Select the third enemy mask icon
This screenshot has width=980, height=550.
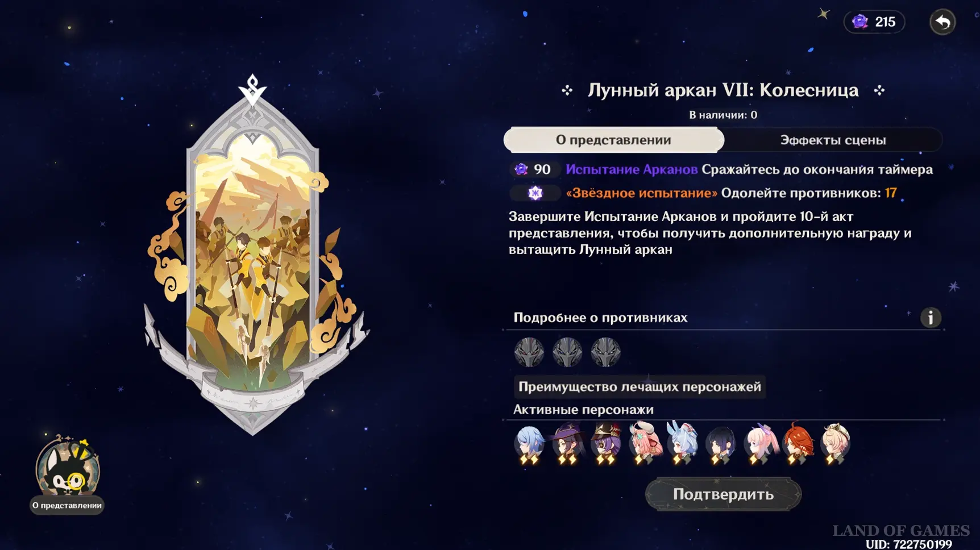pos(605,352)
